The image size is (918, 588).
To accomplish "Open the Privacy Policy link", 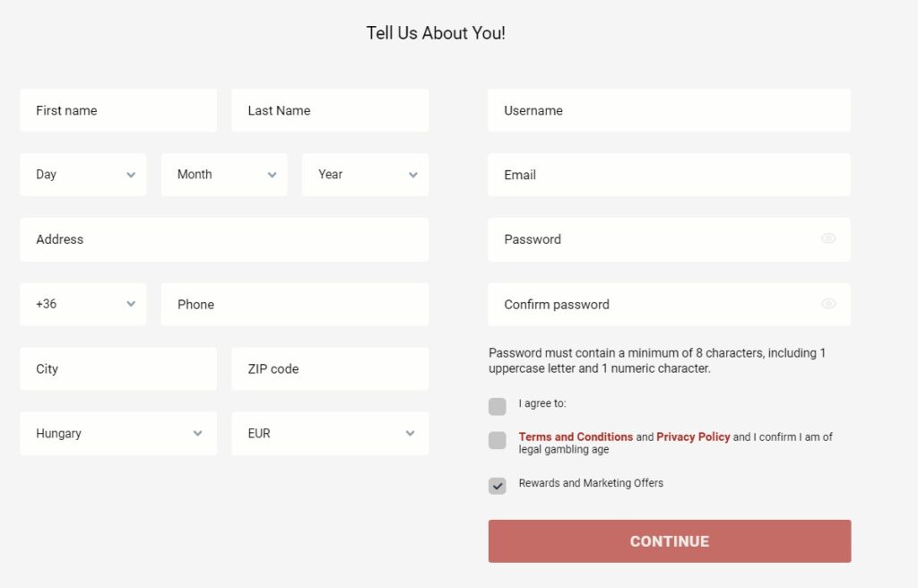I will [693, 437].
